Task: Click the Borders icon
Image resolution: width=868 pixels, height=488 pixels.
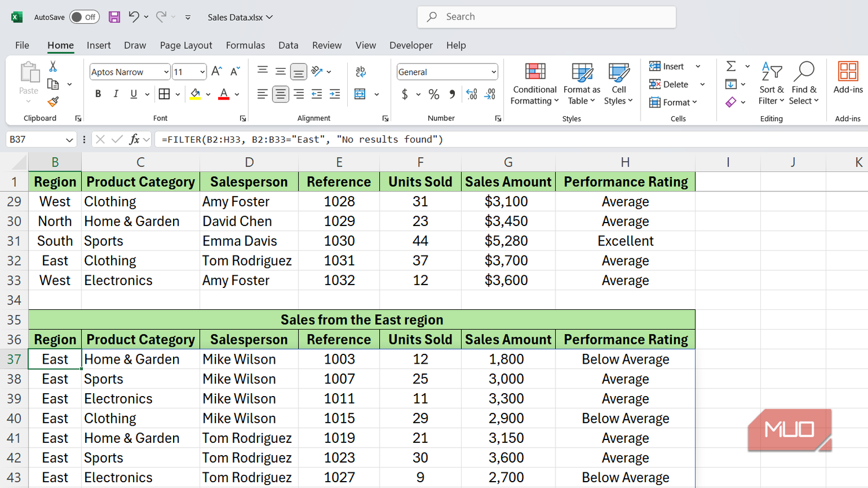Action: pos(164,94)
